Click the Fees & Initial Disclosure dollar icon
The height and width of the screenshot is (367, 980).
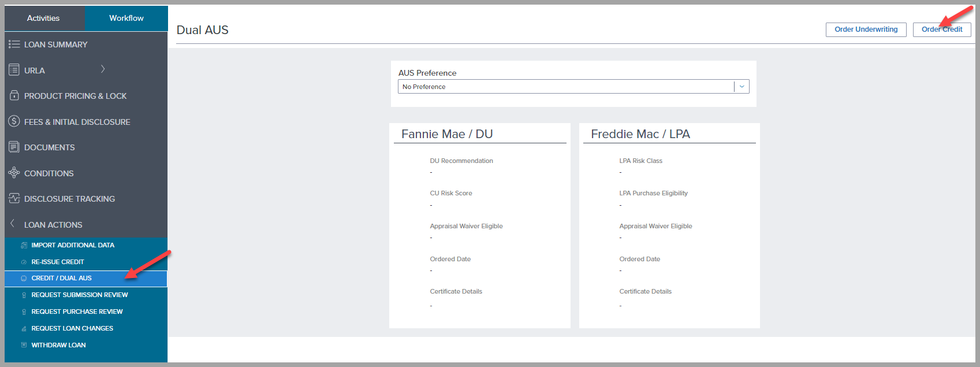coord(14,121)
